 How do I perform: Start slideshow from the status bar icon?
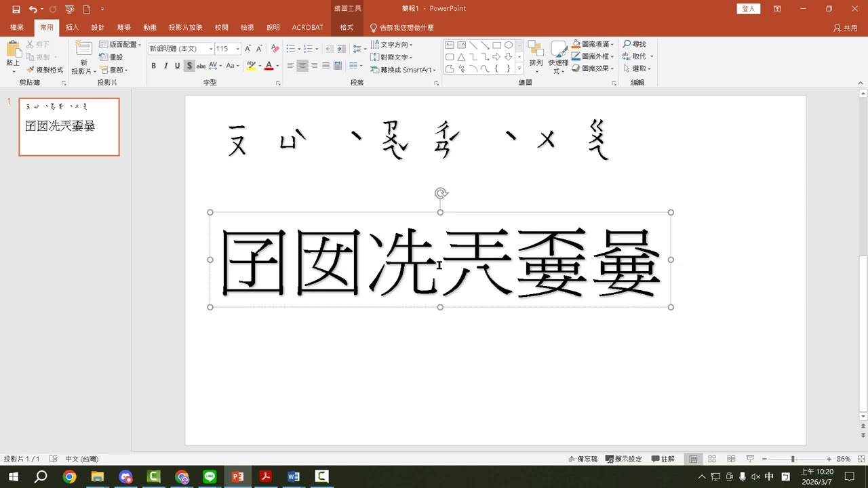click(x=750, y=459)
